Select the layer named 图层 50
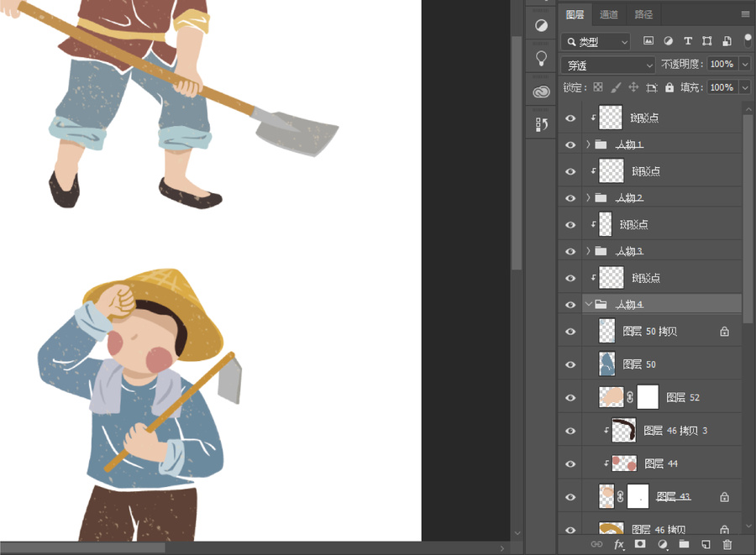 click(x=639, y=364)
